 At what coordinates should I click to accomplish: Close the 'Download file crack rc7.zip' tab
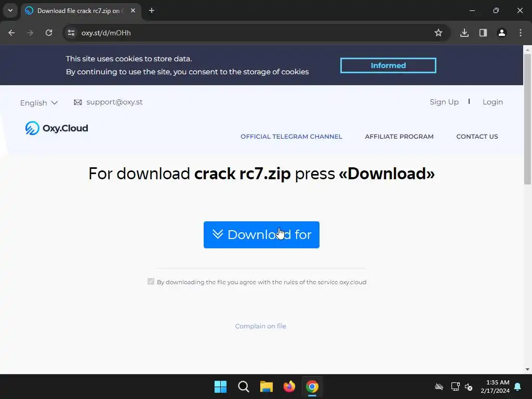pyautogui.click(x=133, y=10)
